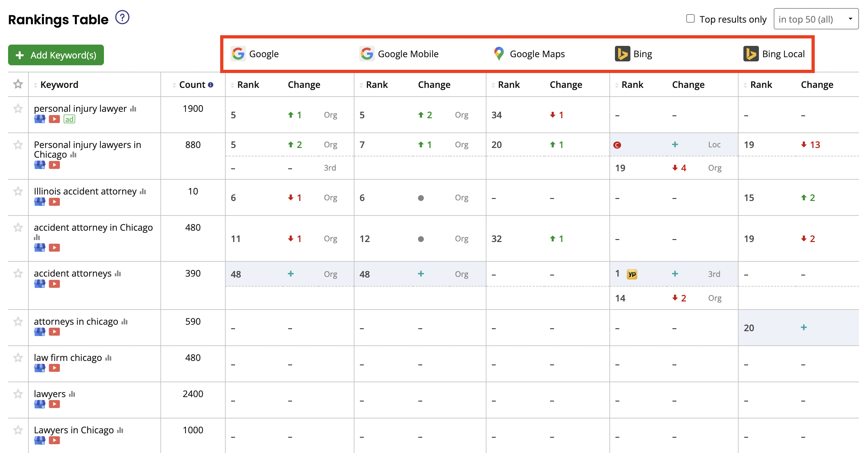The image size is (868, 453).
Task: Click Bing Local change value 13
Action: [815, 145]
